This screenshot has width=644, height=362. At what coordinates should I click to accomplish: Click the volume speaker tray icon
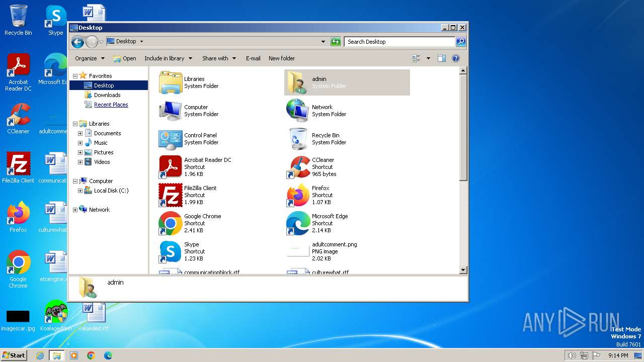[x=572, y=355]
